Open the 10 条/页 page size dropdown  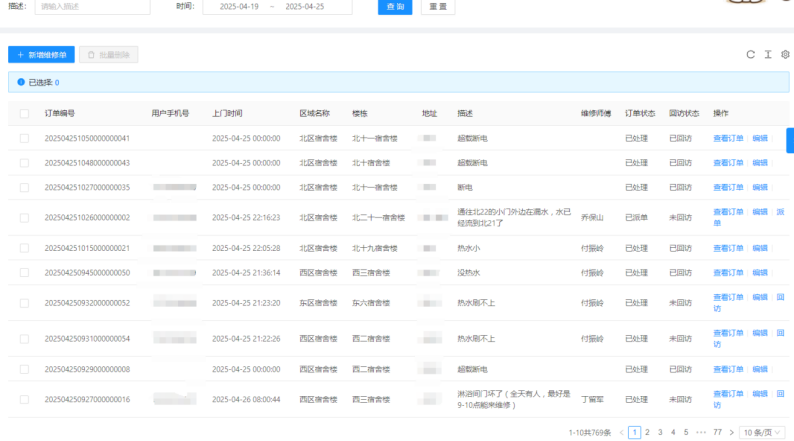point(762,432)
